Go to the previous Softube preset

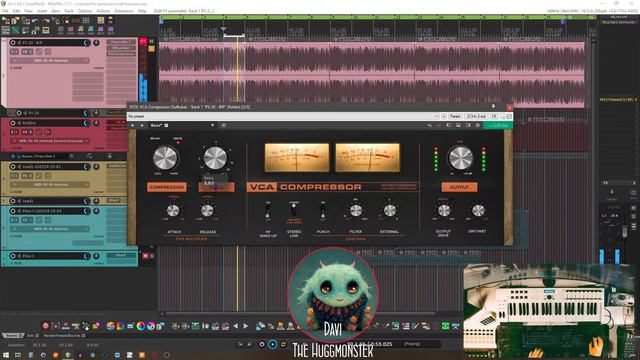[x=132, y=125]
